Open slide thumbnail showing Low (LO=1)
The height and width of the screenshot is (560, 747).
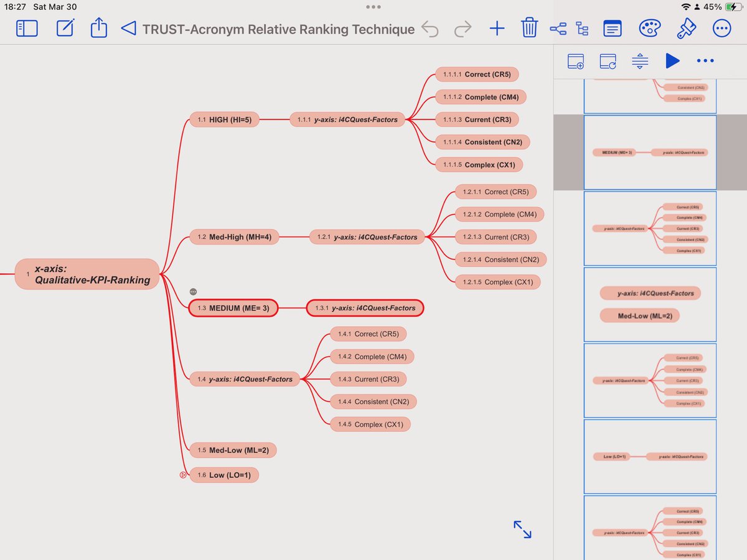(650, 457)
